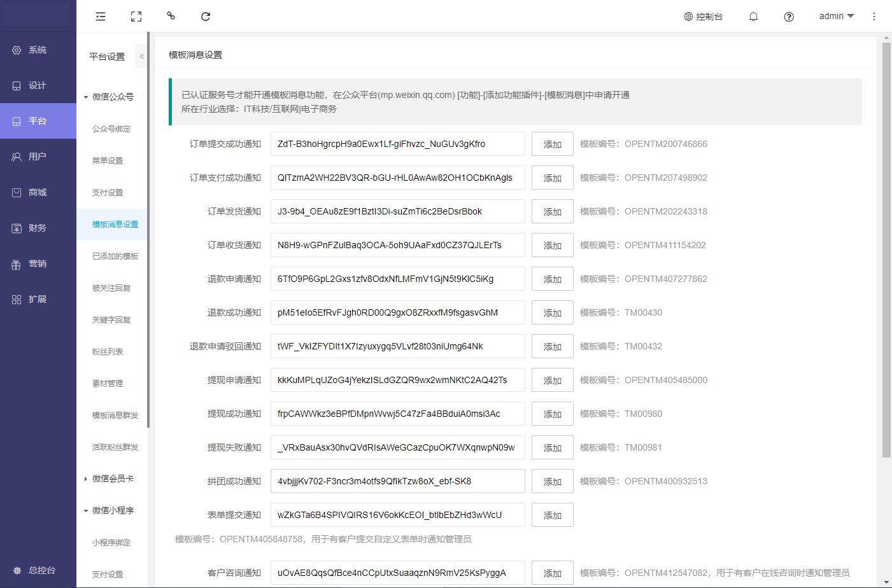
Task: Open the help question mark icon
Action: (789, 17)
